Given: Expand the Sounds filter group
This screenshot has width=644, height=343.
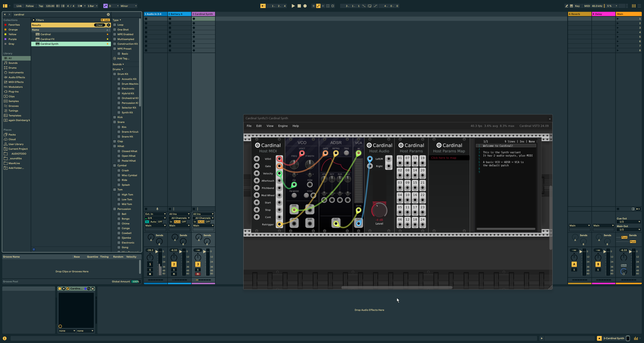Looking at the screenshot, I should (x=118, y=64).
